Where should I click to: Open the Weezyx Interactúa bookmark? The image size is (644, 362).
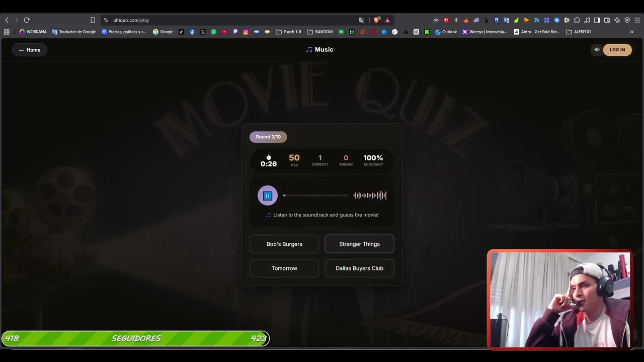(x=485, y=32)
